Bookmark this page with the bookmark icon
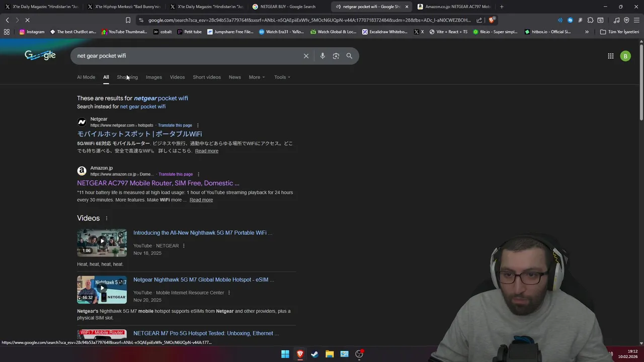The height and width of the screenshot is (362, 644). pyautogui.click(x=128, y=20)
